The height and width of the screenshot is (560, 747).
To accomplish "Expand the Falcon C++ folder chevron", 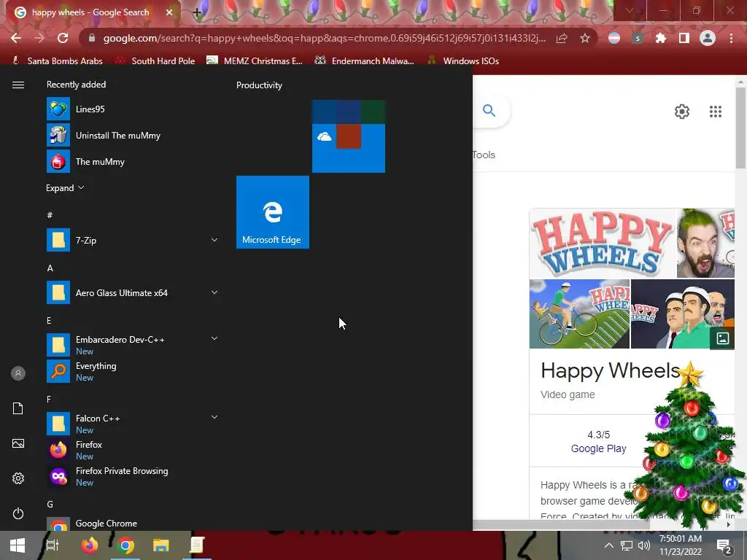I will pyautogui.click(x=214, y=417).
